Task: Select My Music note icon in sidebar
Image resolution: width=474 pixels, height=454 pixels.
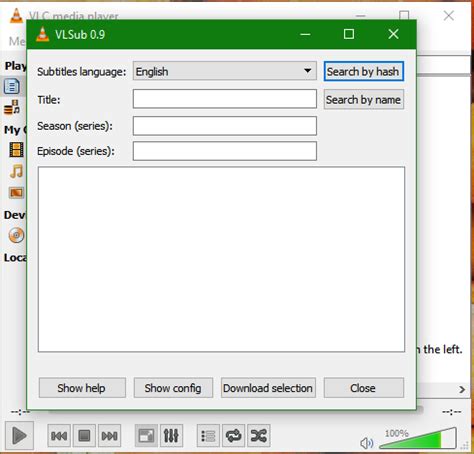Action: coord(16,171)
